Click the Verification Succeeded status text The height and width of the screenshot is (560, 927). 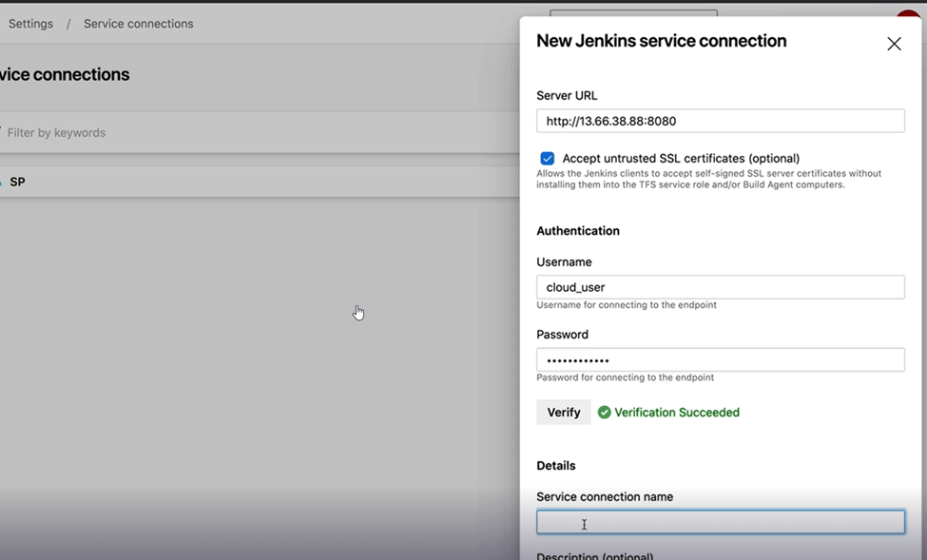(x=676, y=413)
